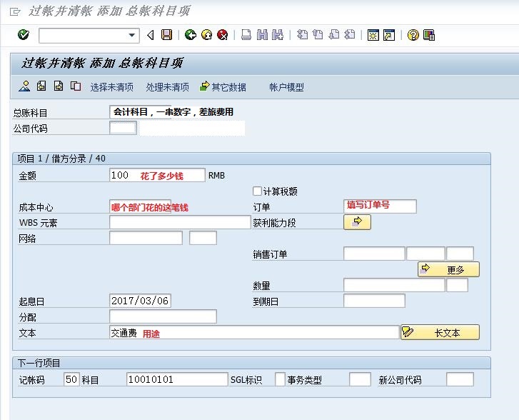Click the 记帐码 field containing 50
519x420 pixels.
71,379
